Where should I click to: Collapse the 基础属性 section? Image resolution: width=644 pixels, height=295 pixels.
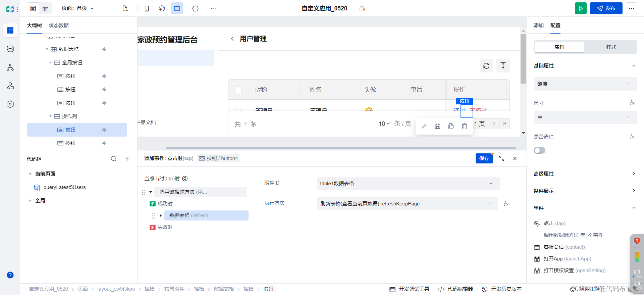(x=634, y=66)
